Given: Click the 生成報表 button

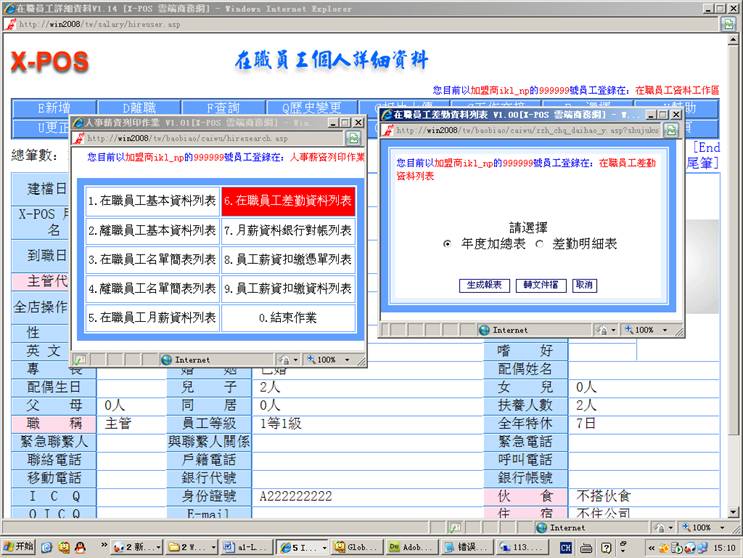Looking at the screenshot, I should pyautogui.click(x=485, y=285).
